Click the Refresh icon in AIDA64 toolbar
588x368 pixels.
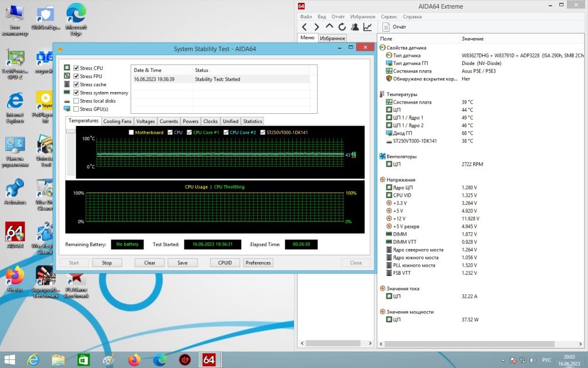pos(342,27)
